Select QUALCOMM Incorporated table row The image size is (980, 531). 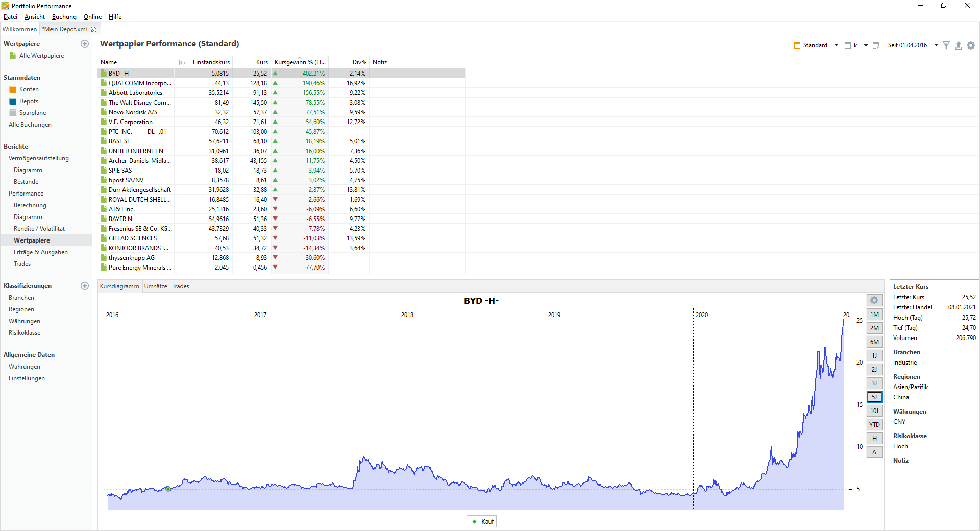281,83
